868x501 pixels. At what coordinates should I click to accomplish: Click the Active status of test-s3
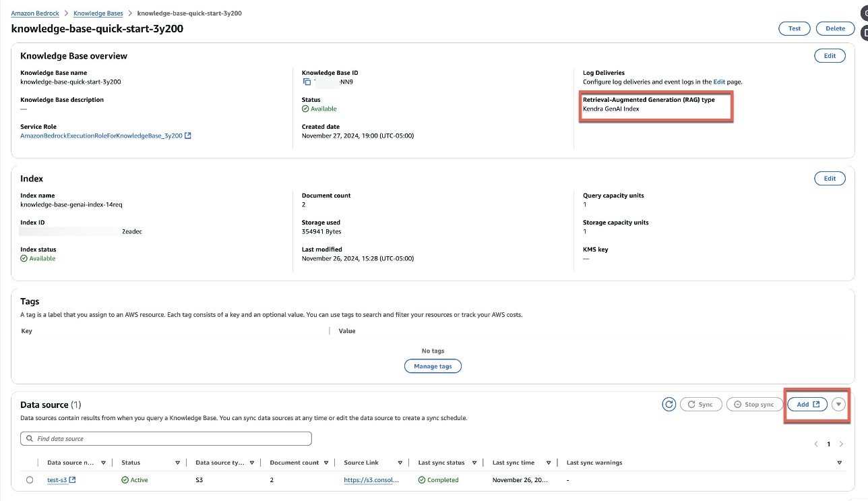click(x=135, y=480)
